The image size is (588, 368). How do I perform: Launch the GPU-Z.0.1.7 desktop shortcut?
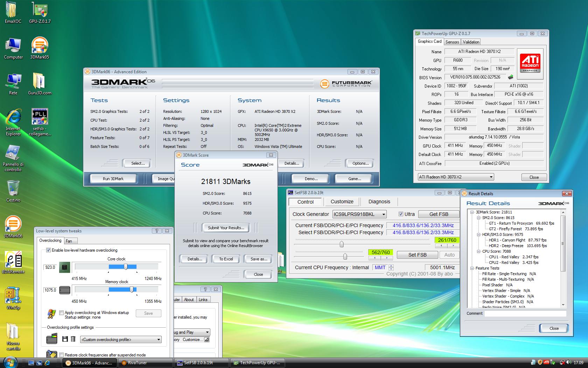coord(40,12)
